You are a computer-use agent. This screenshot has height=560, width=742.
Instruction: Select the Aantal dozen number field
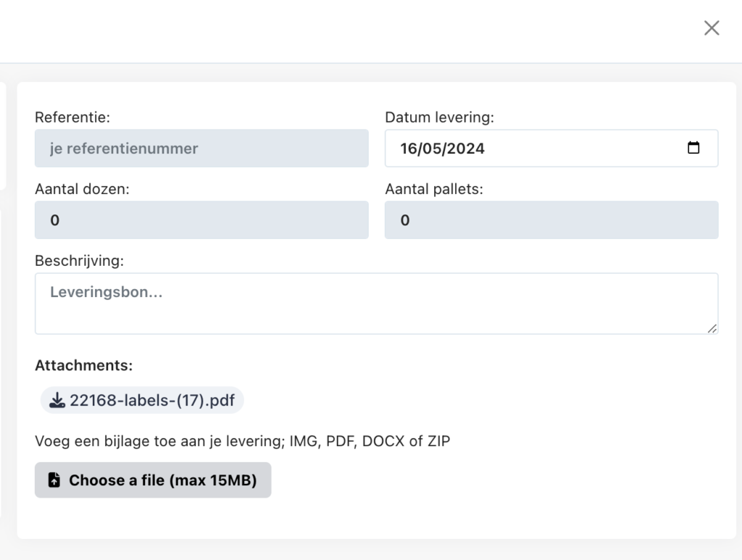click(x=201, y=220)
